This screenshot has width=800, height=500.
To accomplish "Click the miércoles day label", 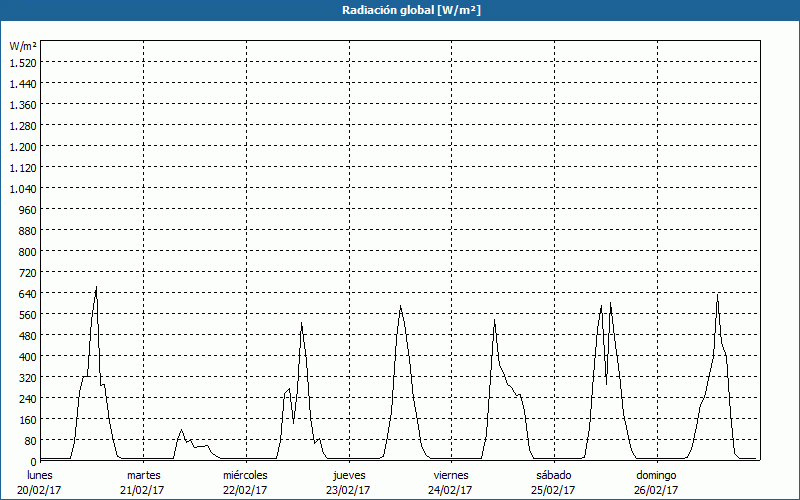I will (x=245, y=475).
